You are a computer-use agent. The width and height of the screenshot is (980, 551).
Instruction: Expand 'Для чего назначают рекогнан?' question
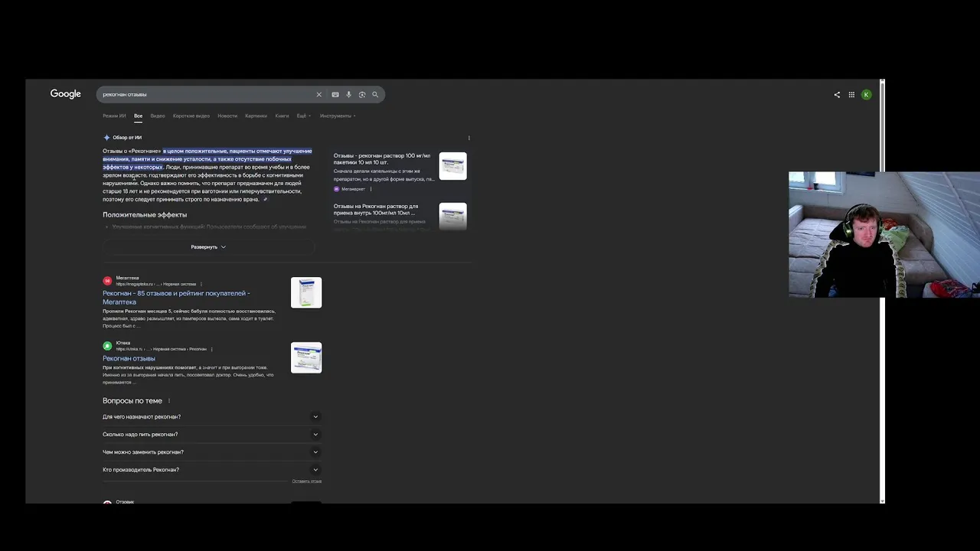211,417
